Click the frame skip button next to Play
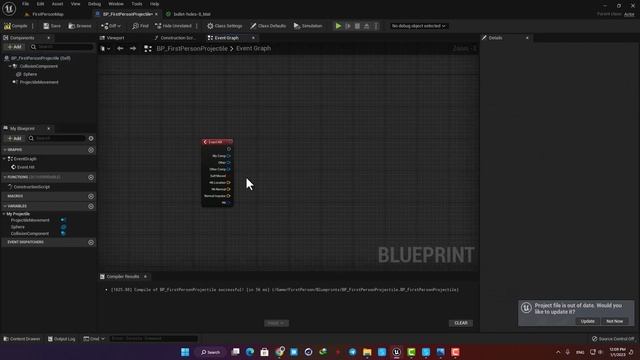640x360 pixels. [x=348, y=26]
